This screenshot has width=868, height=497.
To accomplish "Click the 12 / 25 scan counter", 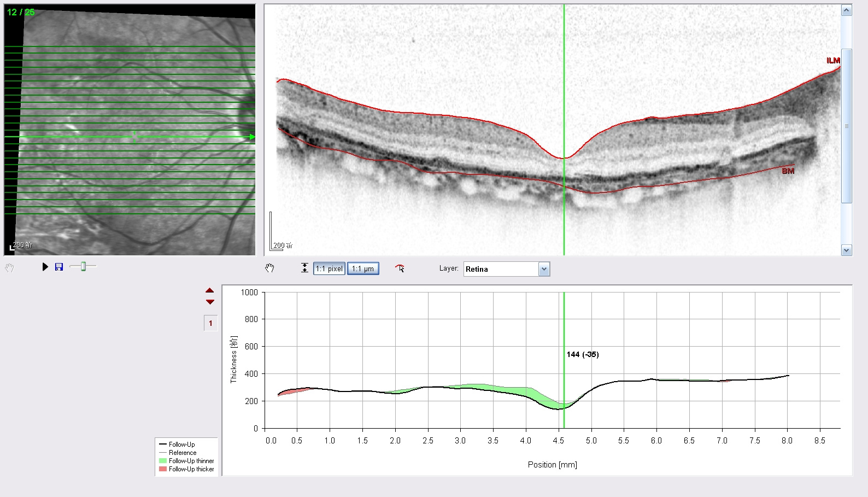I will 21,12.
